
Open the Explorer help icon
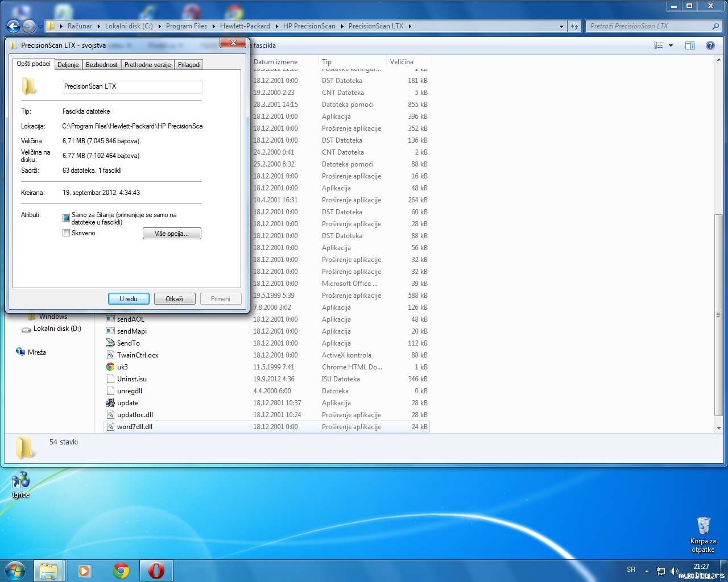pos(710,45)
